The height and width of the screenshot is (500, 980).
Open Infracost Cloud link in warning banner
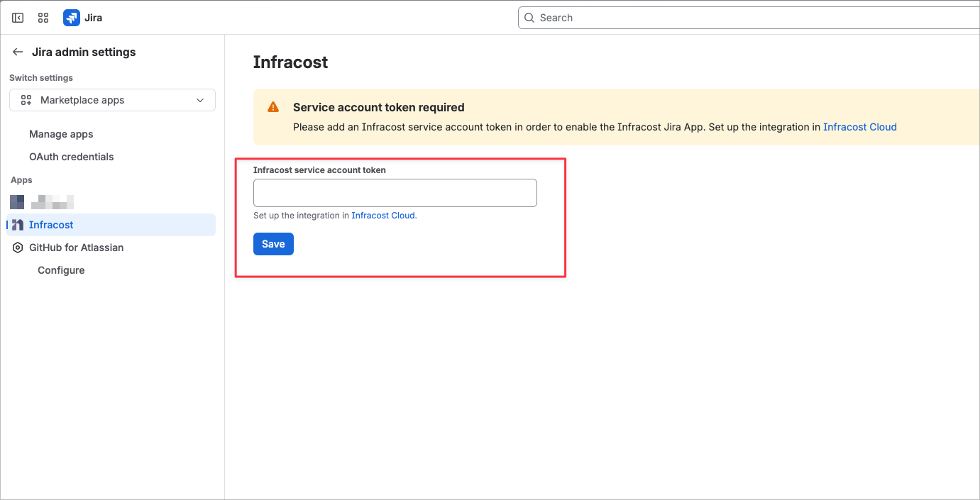coord(859,127)
